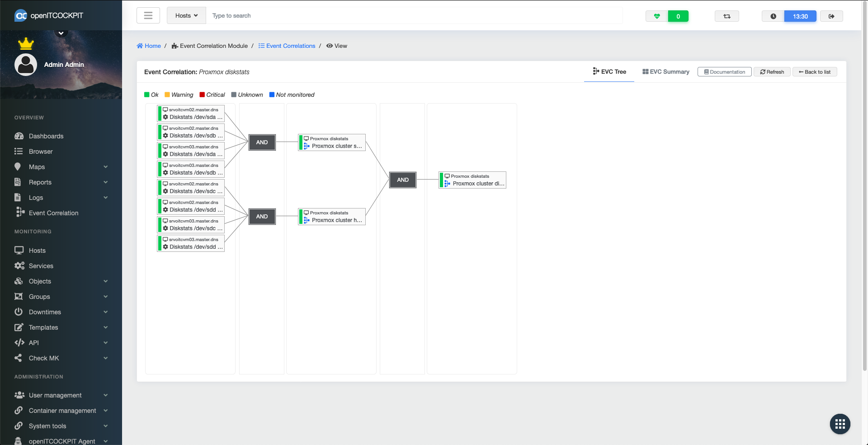The height and width of the screenshot is (445, 868).
Task: Select srvoitcvm02 Diskstats /dev/sda node
Action: pos(191,114)
